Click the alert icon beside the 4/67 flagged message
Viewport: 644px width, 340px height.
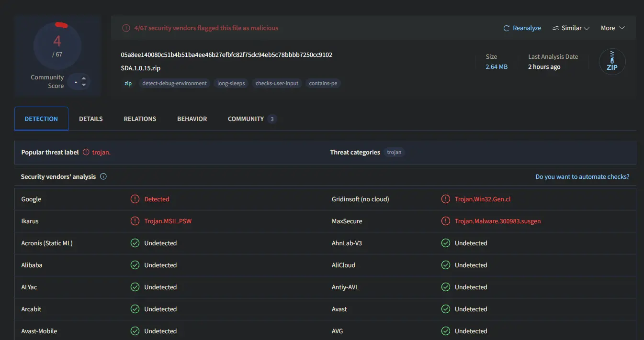126,28
